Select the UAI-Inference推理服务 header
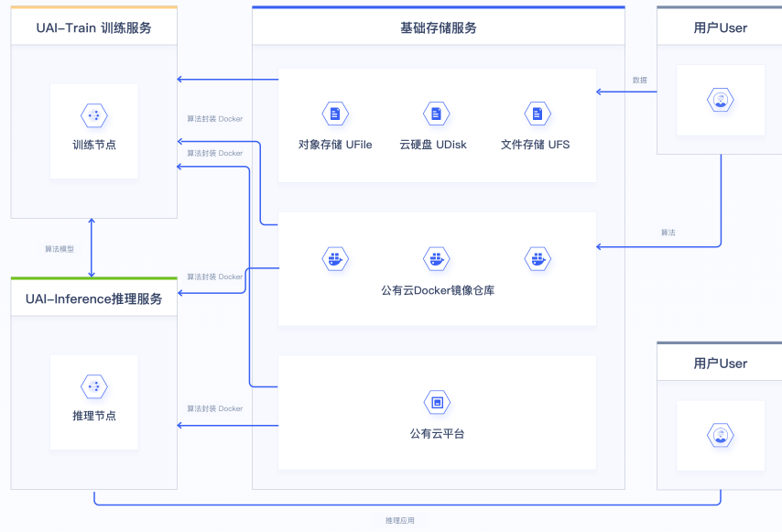782x532 pixels. pyautogui.click(x=93, y=299)
